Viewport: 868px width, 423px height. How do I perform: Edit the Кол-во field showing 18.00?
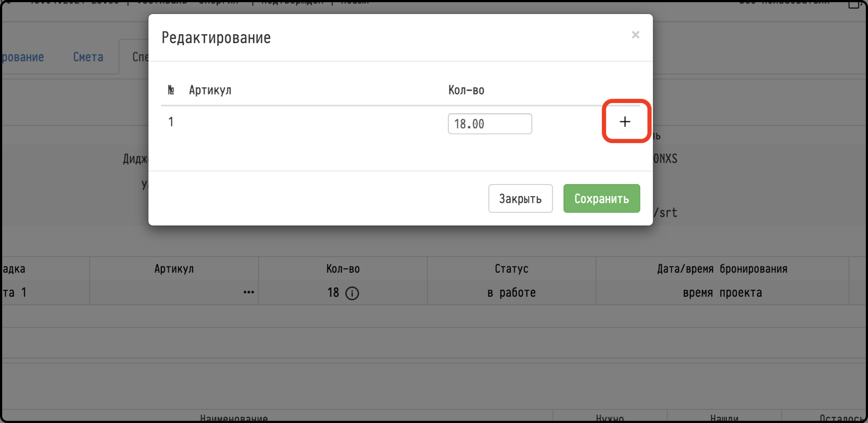coord(490,124)
